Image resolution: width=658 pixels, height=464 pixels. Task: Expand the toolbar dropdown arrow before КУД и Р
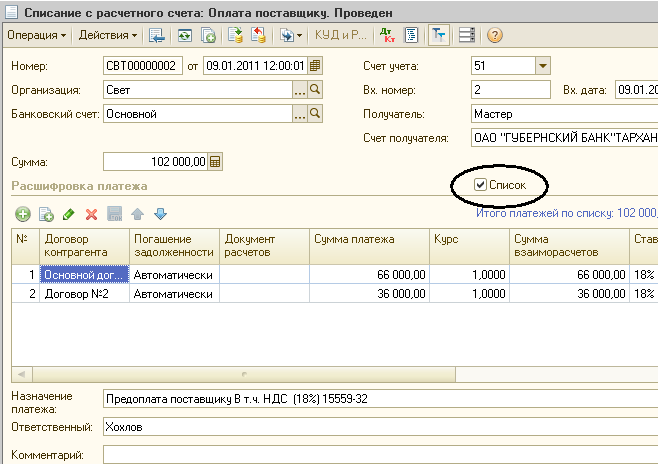[x=299, y=36]
